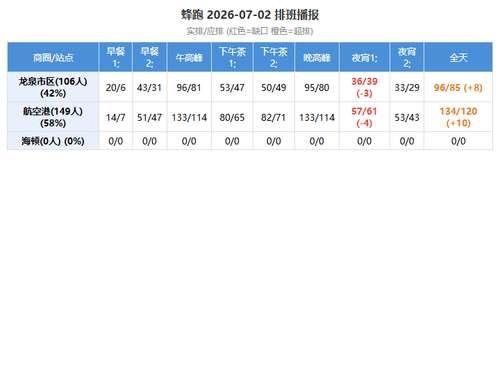Click 海顿 row 0/0 under 早餐 1;

[116, 141]
